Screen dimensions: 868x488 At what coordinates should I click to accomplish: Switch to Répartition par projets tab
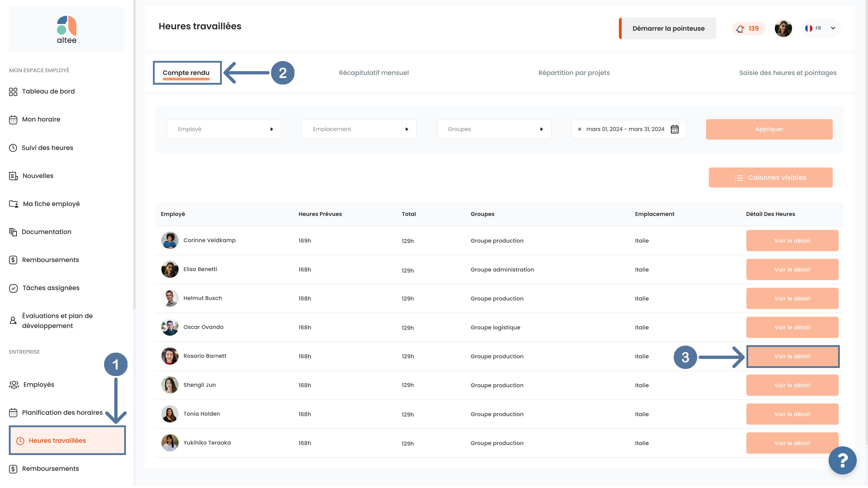coord(574,73)
